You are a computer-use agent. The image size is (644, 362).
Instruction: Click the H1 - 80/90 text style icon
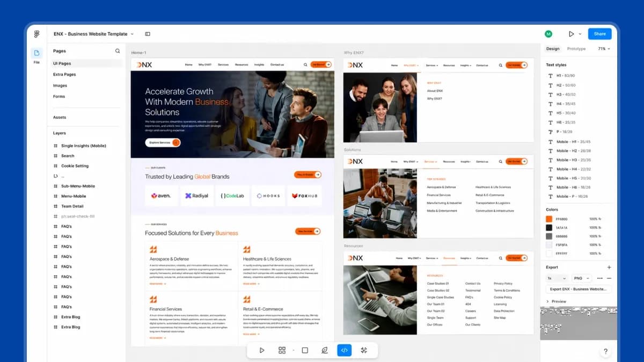click(550, 76)
